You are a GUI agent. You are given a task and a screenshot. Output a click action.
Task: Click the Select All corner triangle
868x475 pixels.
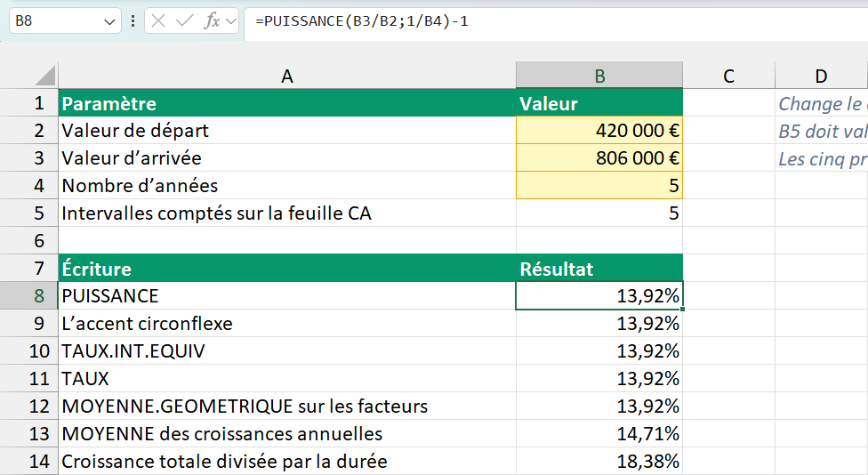click(45, 76)
